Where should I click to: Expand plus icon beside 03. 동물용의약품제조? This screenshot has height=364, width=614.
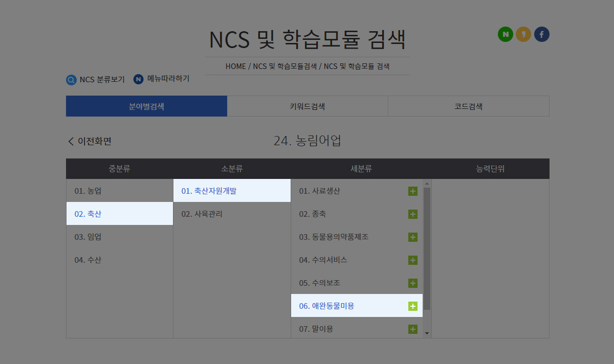[413, 237]
